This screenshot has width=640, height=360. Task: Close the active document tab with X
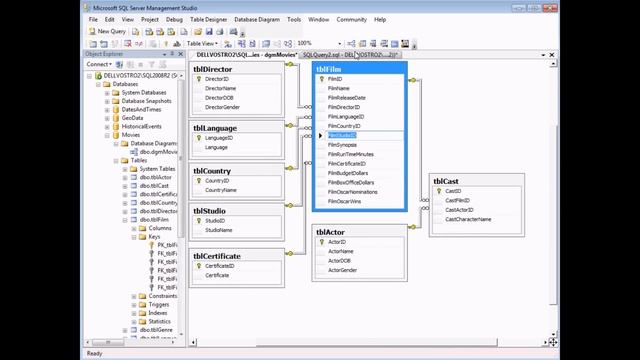552,55
